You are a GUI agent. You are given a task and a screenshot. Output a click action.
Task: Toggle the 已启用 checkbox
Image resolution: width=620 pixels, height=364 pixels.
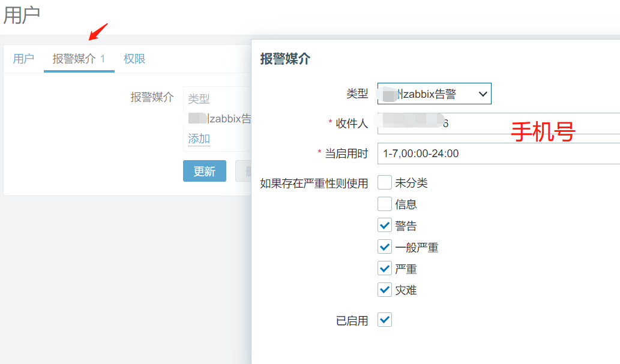click(x=385, y=320)
